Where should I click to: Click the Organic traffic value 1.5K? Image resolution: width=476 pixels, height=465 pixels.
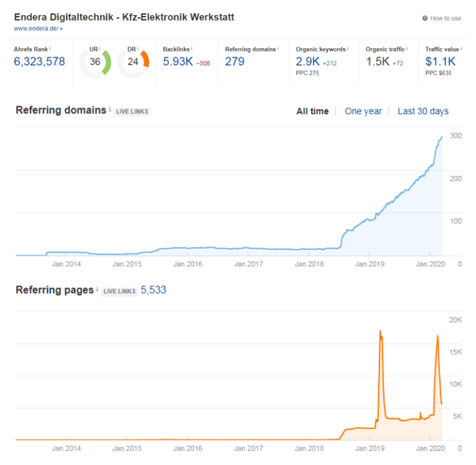point(378,62)
